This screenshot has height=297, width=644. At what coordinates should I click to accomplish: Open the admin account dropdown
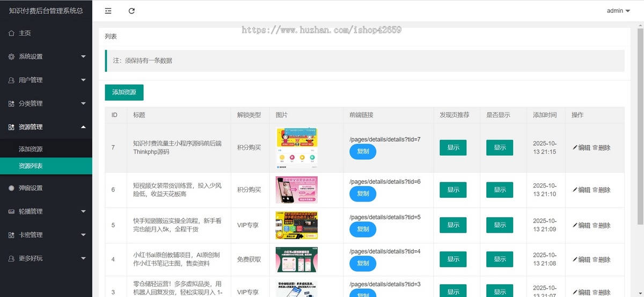click(x=618, y=11)
